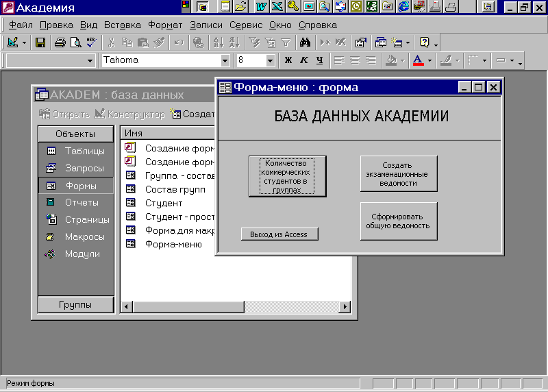Screen dimensions: 548x392
Task: Toggle underline formatting with the Ч button
Action: click(319, 60)
